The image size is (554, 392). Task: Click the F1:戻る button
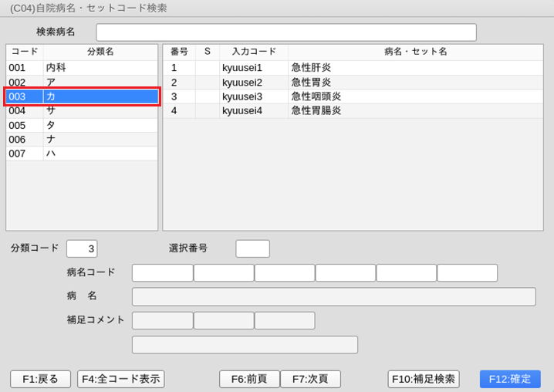tap(40, 379)
